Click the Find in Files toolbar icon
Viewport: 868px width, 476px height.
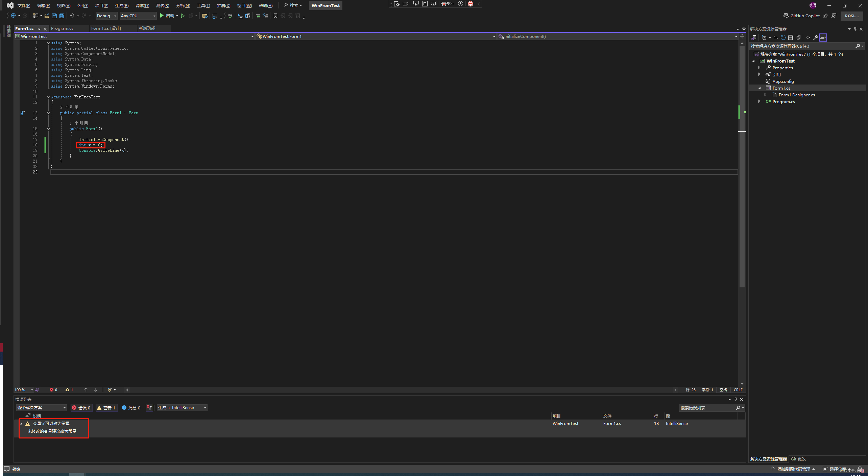pyautogui.click(x=205, y=16)
